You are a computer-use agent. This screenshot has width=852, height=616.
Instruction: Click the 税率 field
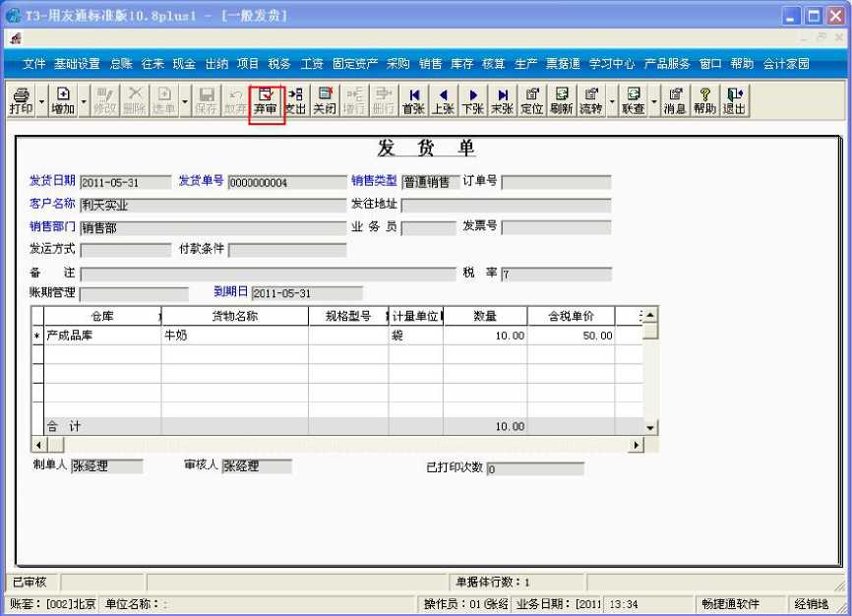[557, 274]
